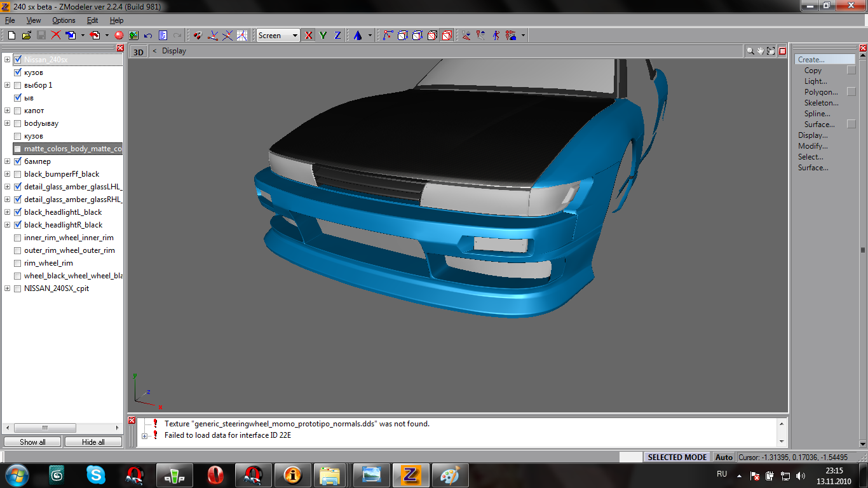Activate Object level red cube icon
This screenshot has height=488, width=868.
tap(447, 36)
